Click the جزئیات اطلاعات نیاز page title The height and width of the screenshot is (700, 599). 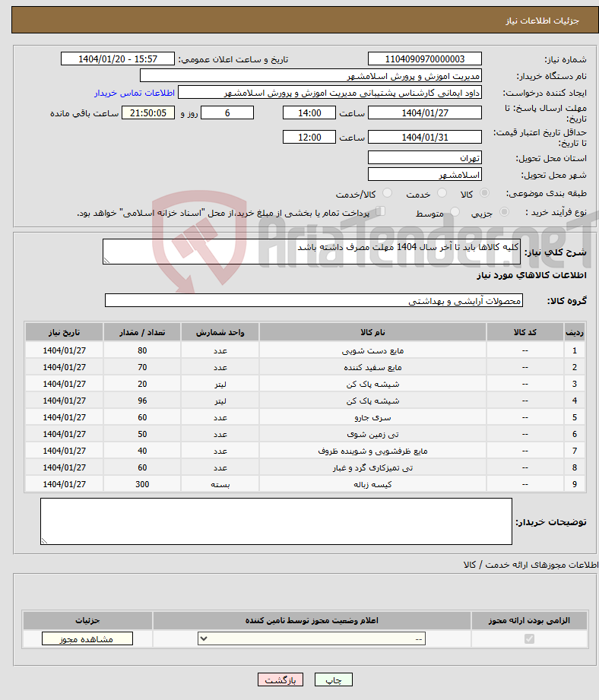tap(542, 21)
